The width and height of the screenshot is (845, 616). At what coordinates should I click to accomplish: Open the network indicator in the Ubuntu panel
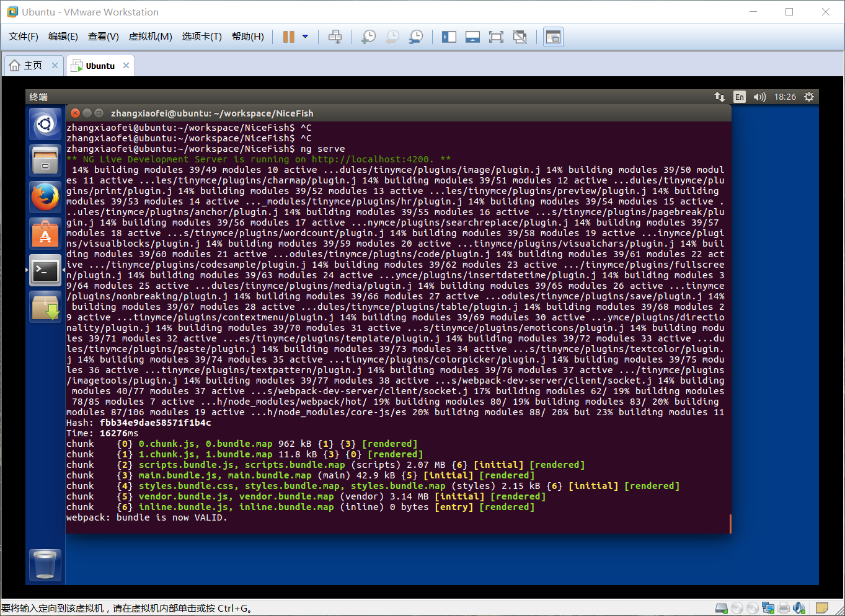[x=720, y=97]
